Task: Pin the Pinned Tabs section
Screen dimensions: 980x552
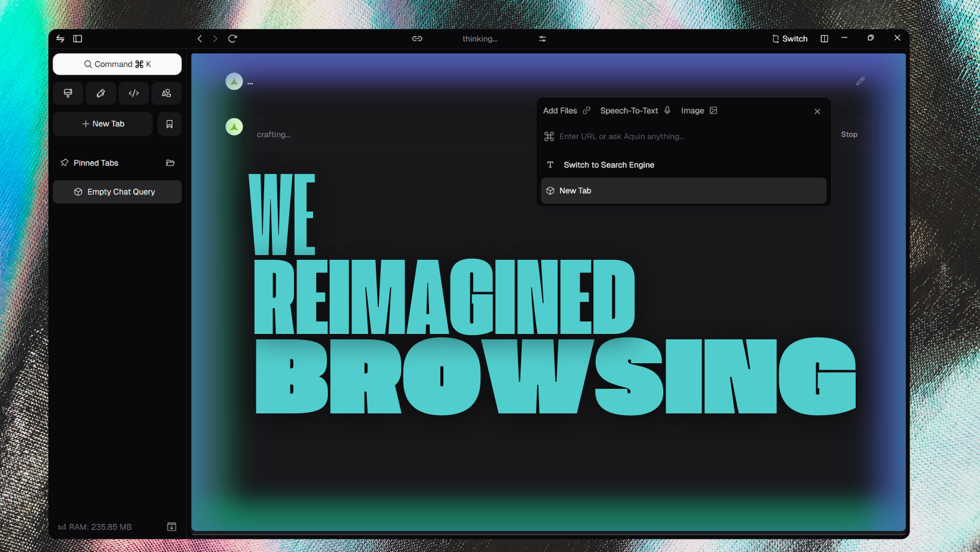Action: 65,162
